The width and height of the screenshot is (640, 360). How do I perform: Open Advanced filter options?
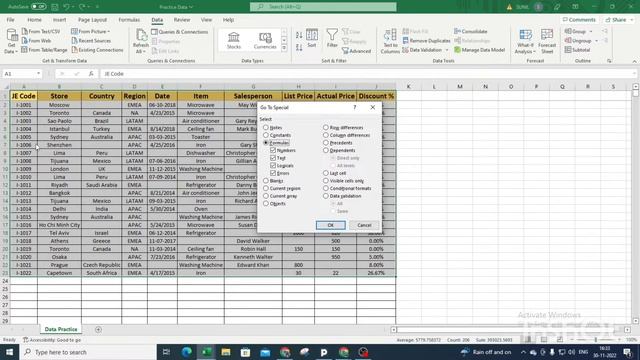pyautogui.click(x=356, y=51)
